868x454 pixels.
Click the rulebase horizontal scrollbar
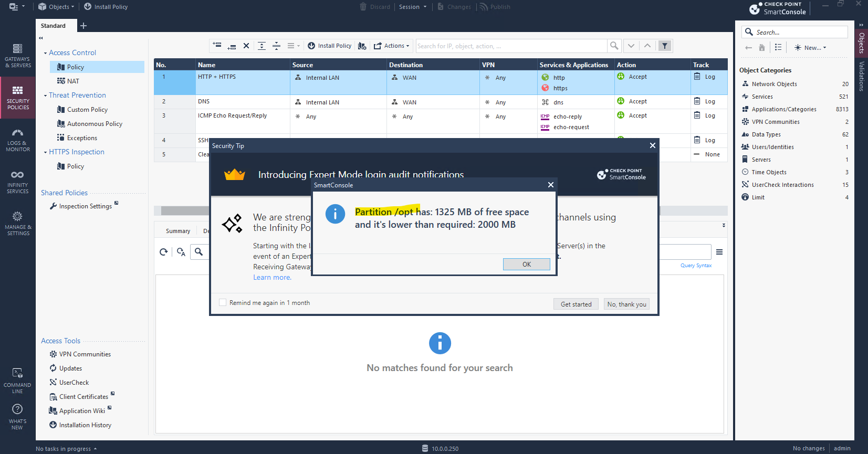tap(441, 210)
